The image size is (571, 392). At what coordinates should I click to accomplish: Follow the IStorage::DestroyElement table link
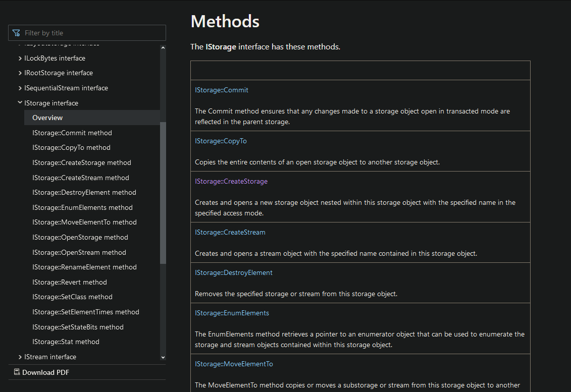(x=233, y=272)
